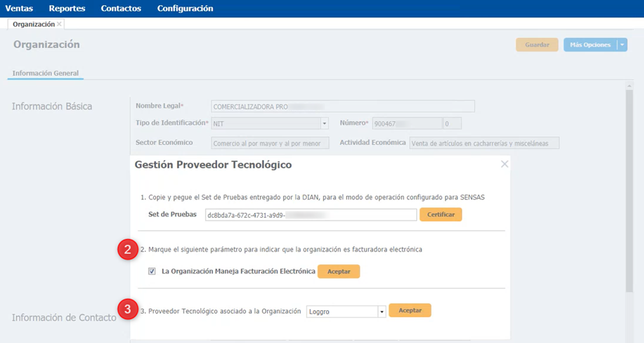
Task: Expand the Proveedor Tecnológico dropdown arrow
Action: pos(382,312)
